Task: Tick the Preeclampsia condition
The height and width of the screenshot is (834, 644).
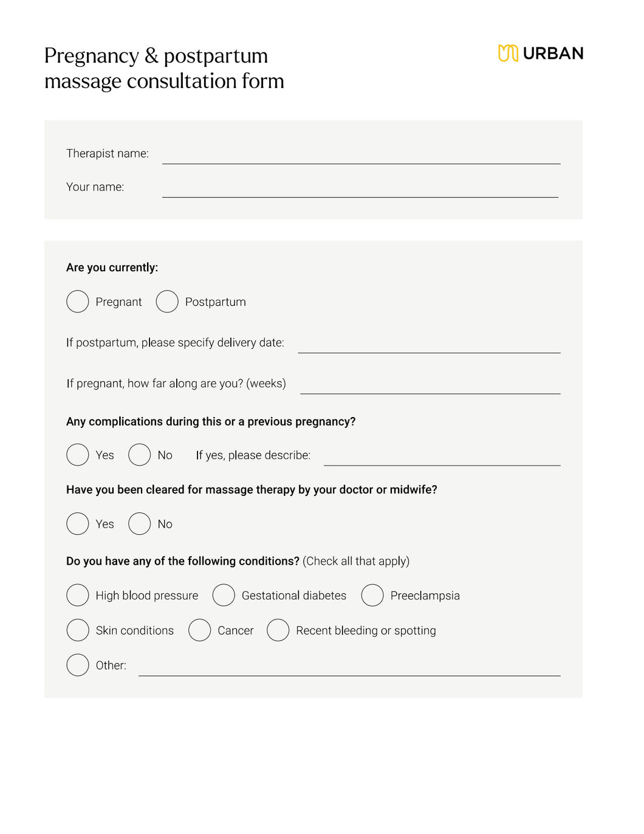Action: click(372, 595)
